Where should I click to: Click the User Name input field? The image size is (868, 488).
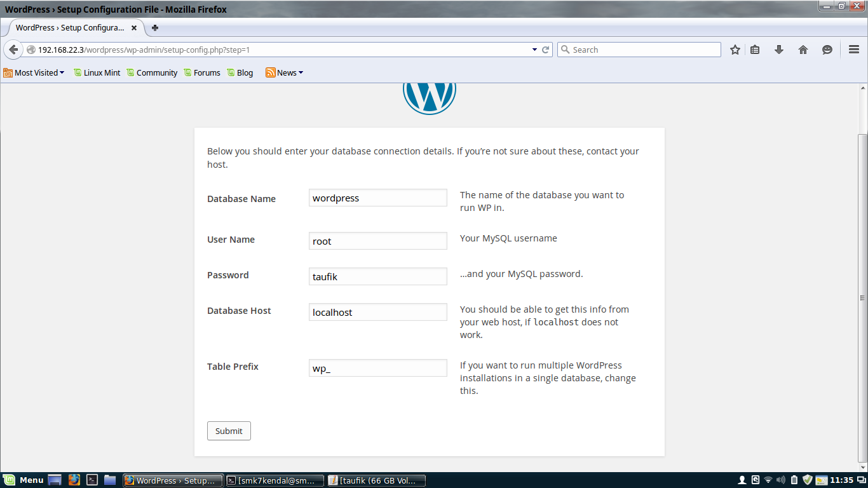click(378, 241)
